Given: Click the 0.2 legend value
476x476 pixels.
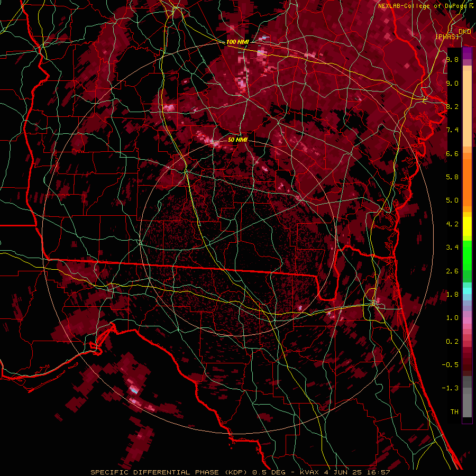Looking at the screenshot, I should (452, 342).
